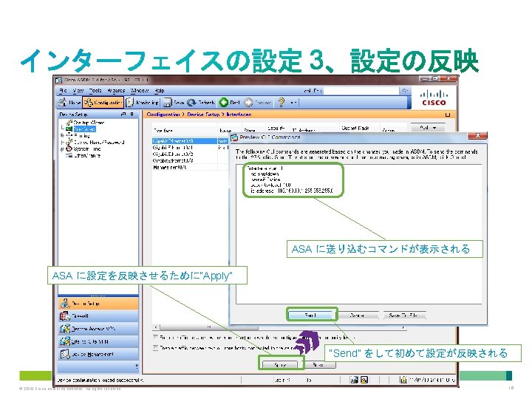
Task: Click inside the CLI commands text area
Action: tap(358, 234)
